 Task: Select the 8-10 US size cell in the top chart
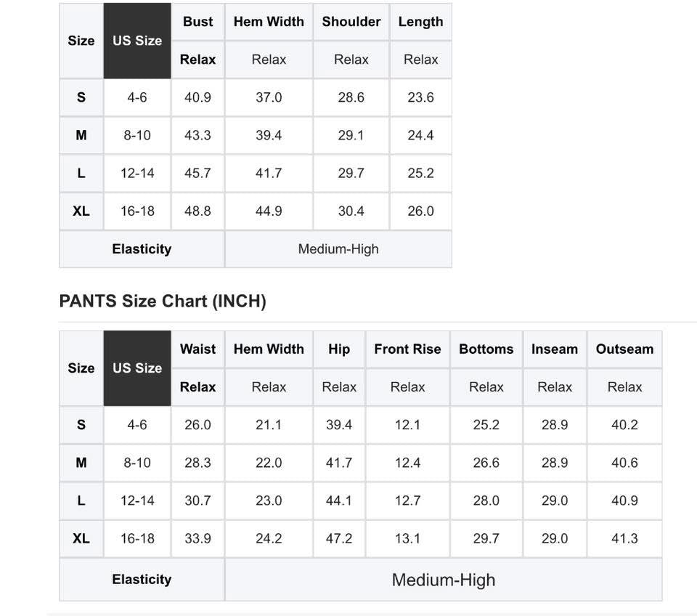[137, 136]
